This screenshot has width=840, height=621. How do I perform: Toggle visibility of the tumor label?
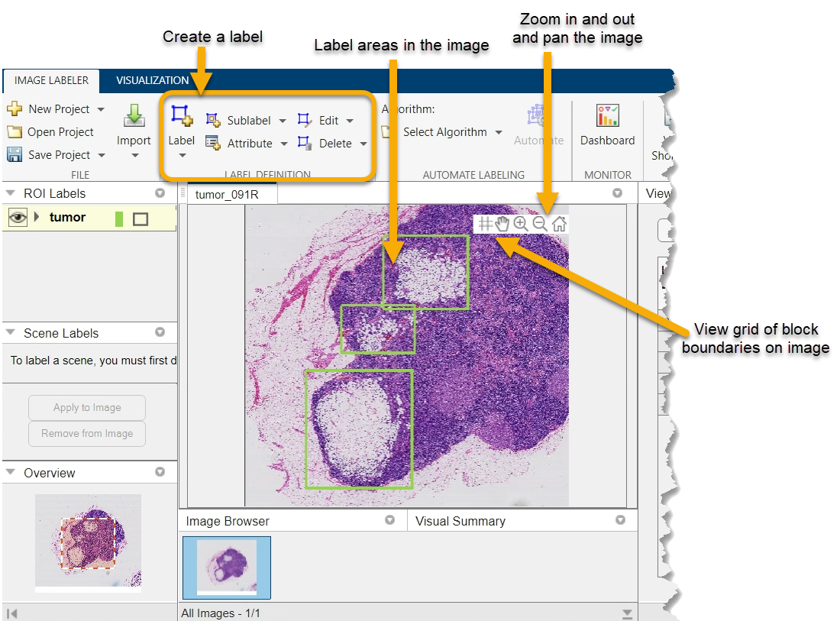point(18,218)
